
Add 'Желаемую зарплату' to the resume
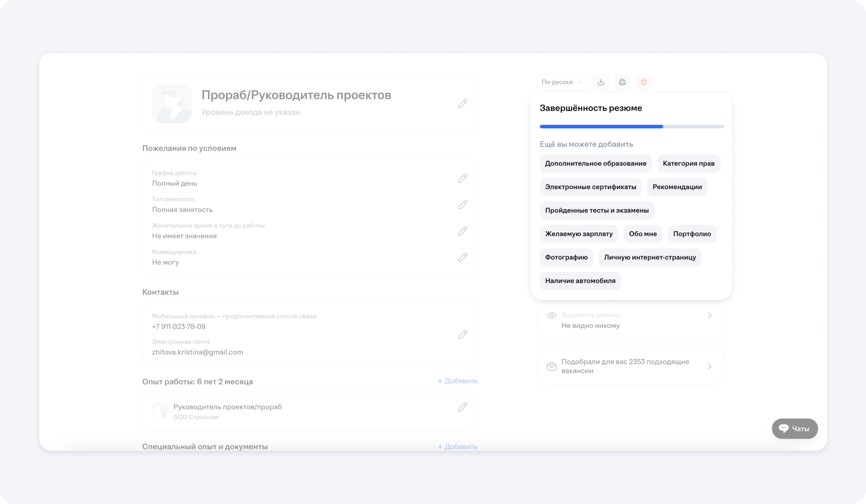(578, 234)
